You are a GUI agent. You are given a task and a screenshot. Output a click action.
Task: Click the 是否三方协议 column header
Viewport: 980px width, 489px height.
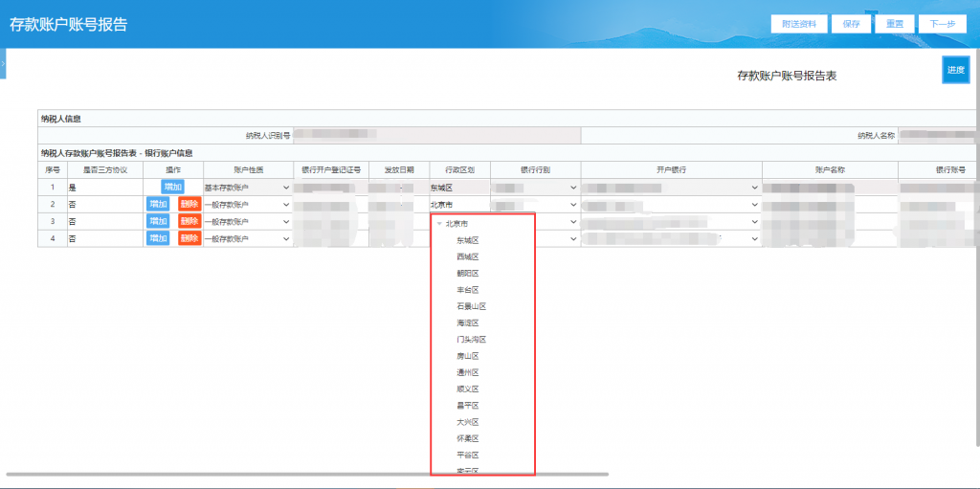click(105, 170)
